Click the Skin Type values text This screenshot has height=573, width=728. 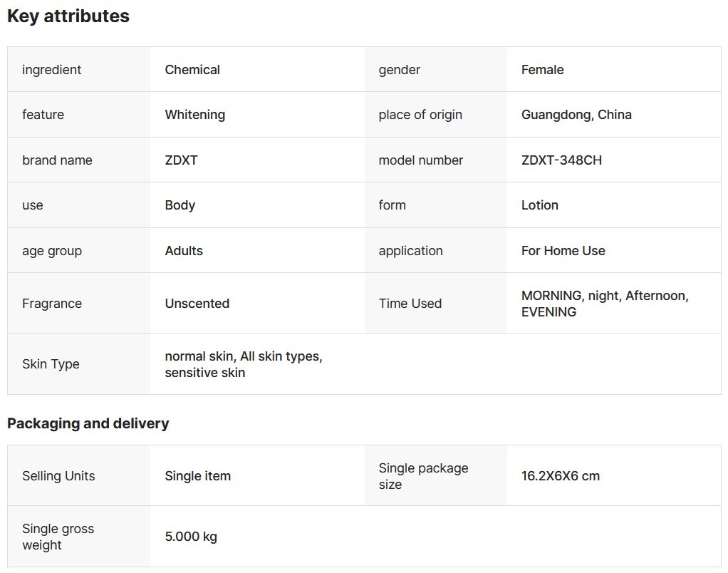coord(243,364)
